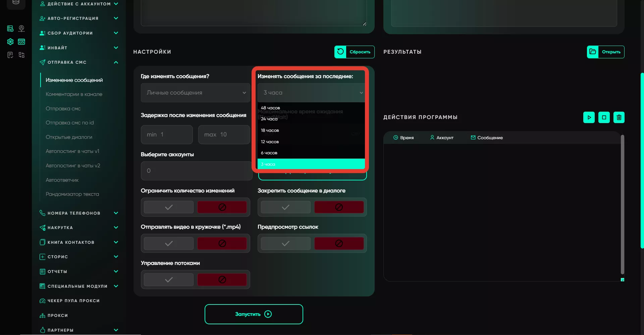This screenshot has width=644, height=335.
Task: Enable Управление потоками checkmark
Action: [169, 280]
